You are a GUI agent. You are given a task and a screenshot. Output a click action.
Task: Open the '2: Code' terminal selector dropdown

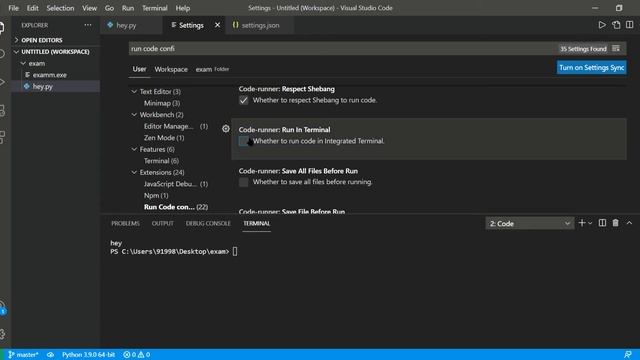pos(529,223)
